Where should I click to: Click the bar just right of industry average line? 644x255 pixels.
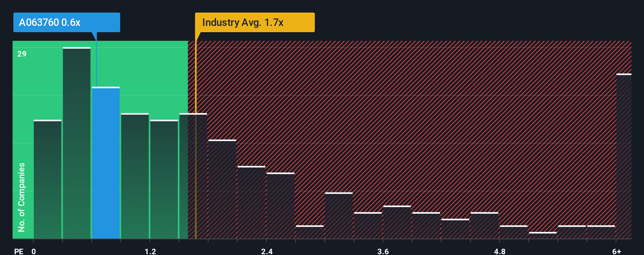(x=222, y=189)
